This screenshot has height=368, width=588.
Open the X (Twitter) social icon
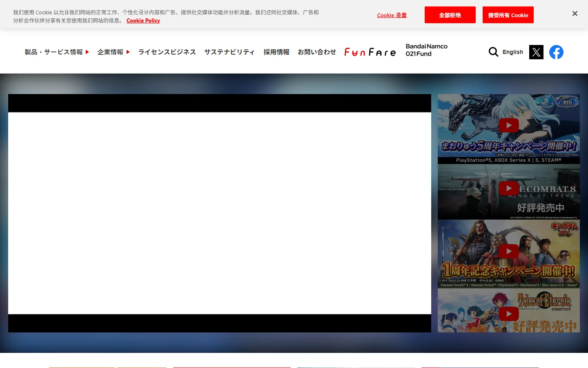536,52
